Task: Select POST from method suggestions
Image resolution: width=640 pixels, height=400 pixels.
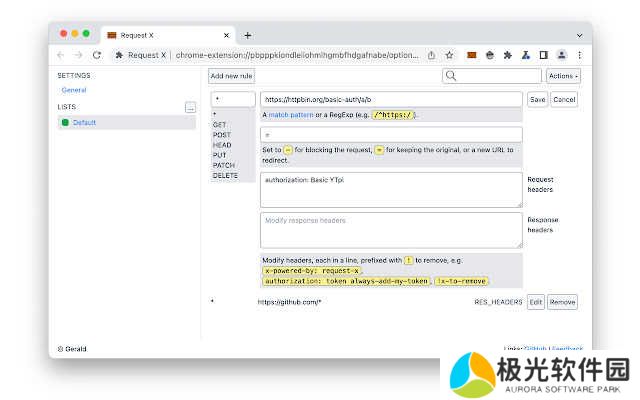Action: [222, 135]
